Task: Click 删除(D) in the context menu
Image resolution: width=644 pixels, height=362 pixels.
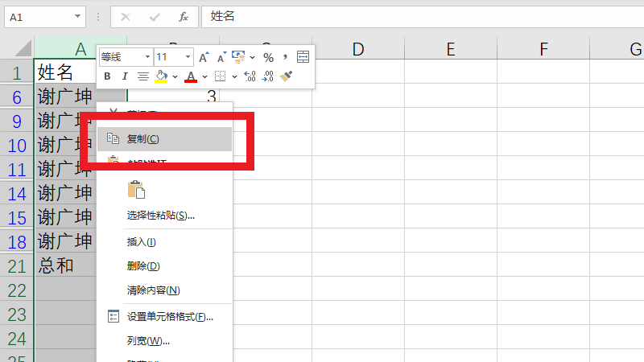Action: click(x=143, y=266)
